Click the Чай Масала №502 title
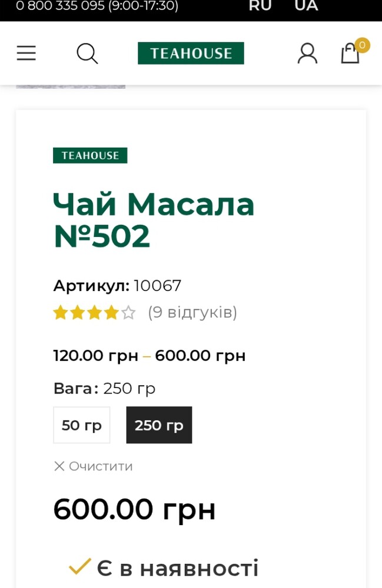The height and width of the screenshot is (588, 382). (x=154, y=220)
